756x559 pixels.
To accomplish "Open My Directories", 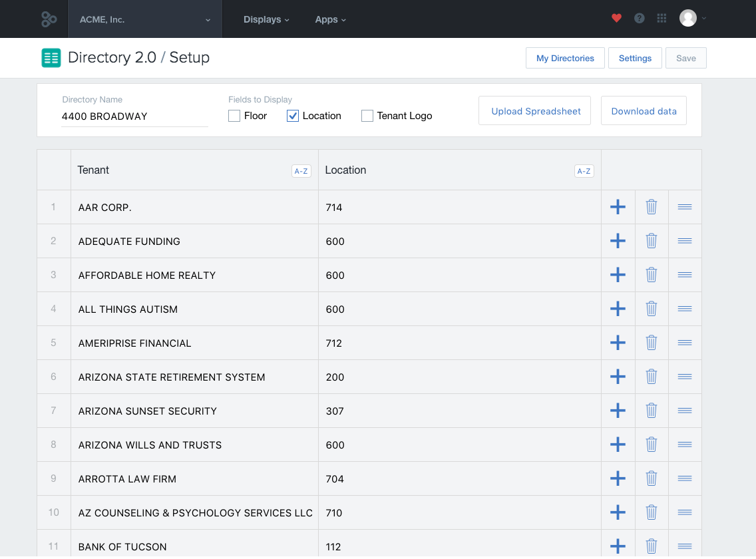I will (x=565, y=58).
